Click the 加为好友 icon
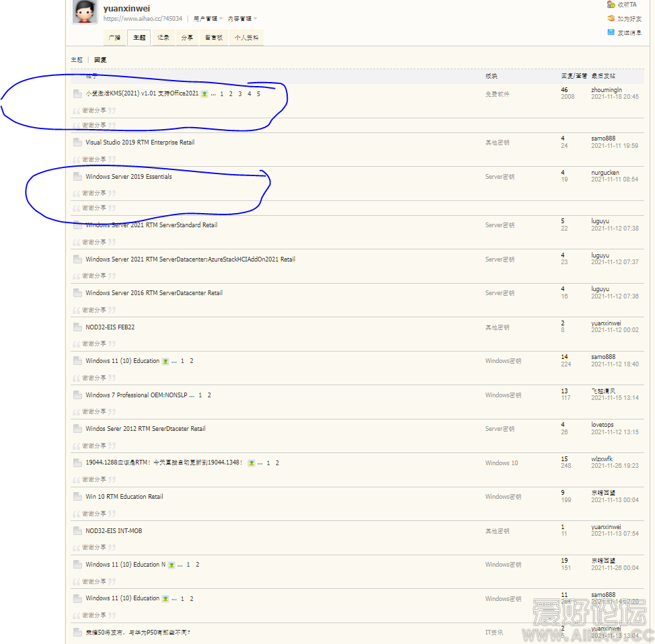The width and height of the screenshot is (655, 644). [611, 19]
